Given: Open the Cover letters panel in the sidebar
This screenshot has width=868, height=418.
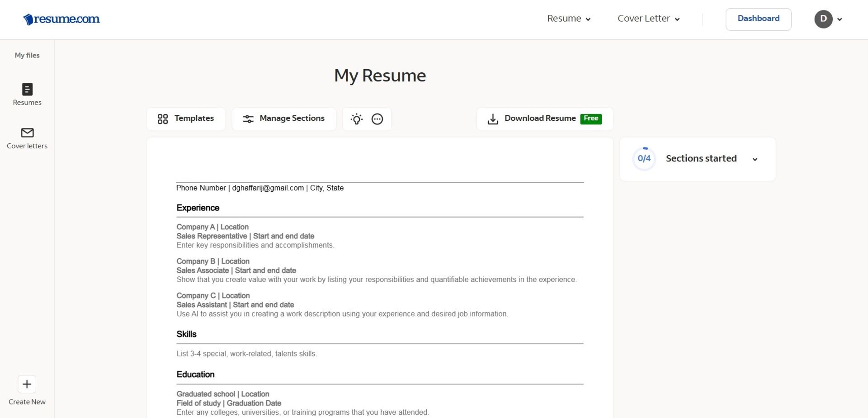Looking at the screenshot, I should click(x=27, y=138).
